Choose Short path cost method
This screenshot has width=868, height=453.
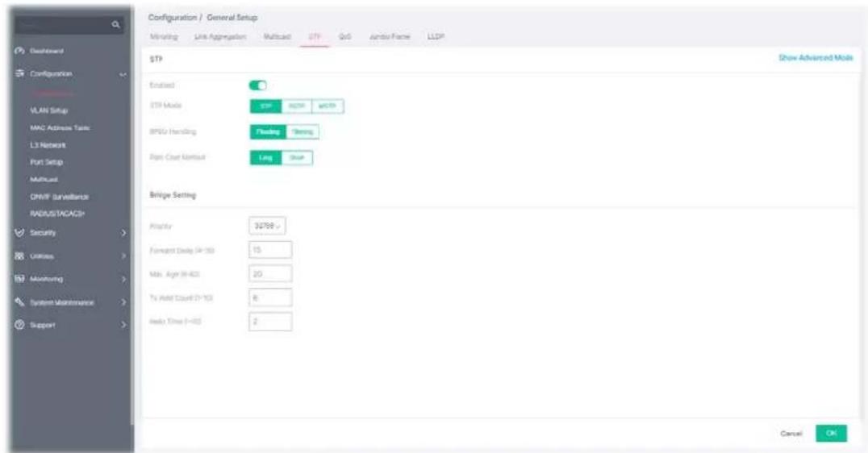(298, 158)
